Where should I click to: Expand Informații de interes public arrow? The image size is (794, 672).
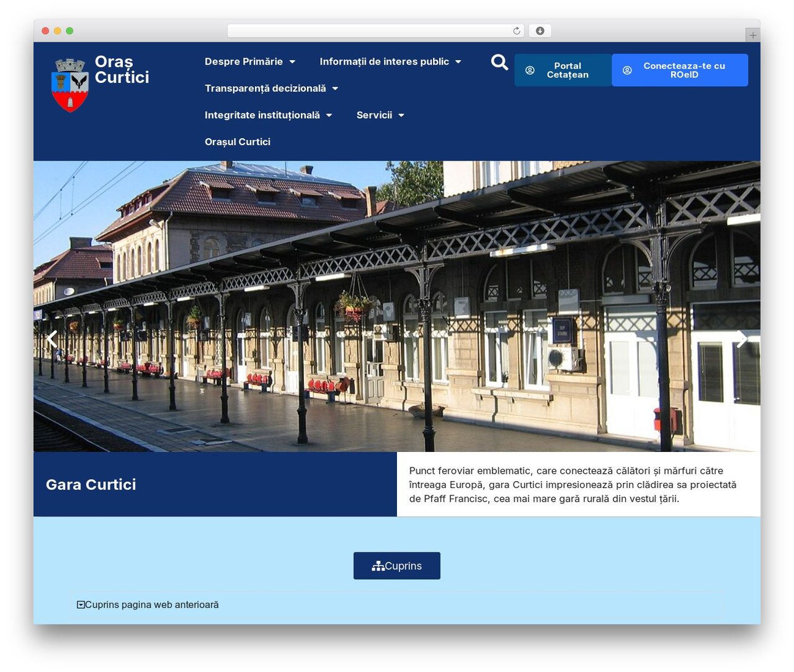458,62
